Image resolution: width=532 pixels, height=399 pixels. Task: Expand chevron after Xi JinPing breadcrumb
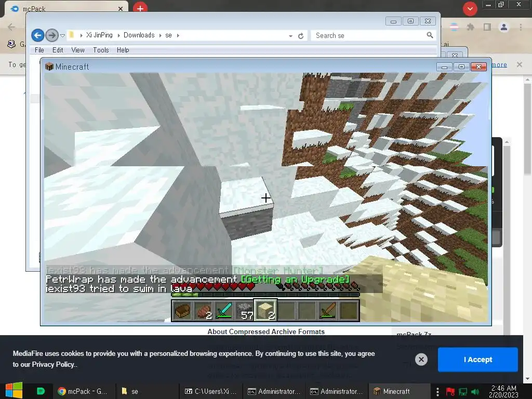[119, 35]
